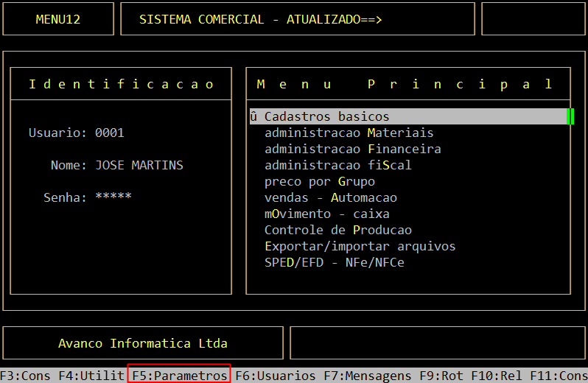Click the Usuario field value 0001

click(110, 133)
